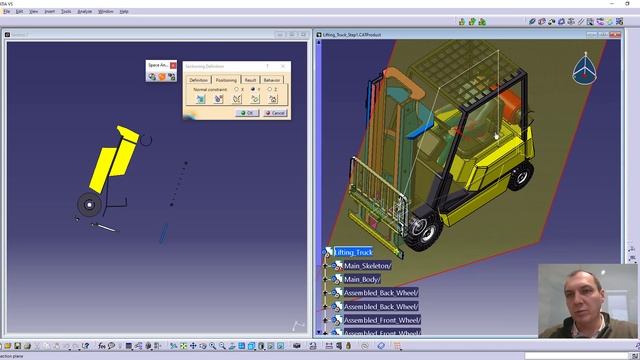Select Main_Body in the specification tree
The height and width of the screenshot is (360, 640).
pos(362,279)
